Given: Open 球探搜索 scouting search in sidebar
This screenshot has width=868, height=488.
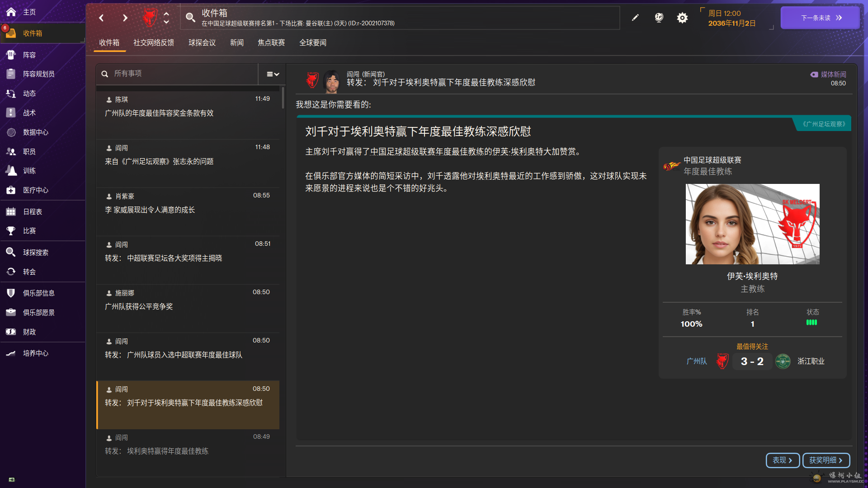Looking at the screenshot, I should coord(35,253).
